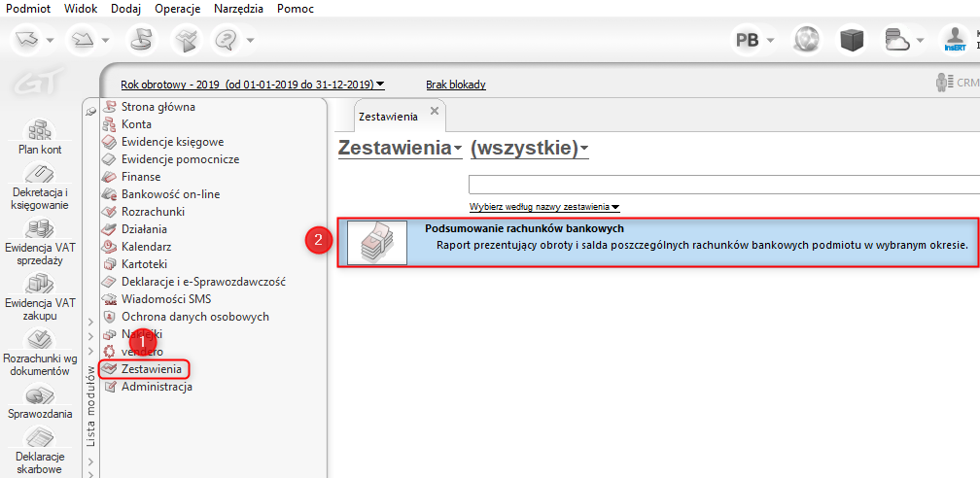Image resolution: width=980 pixels, height=478 pixels.
Task: Click the globe toolbar icon
Action: tap(807, 40)
